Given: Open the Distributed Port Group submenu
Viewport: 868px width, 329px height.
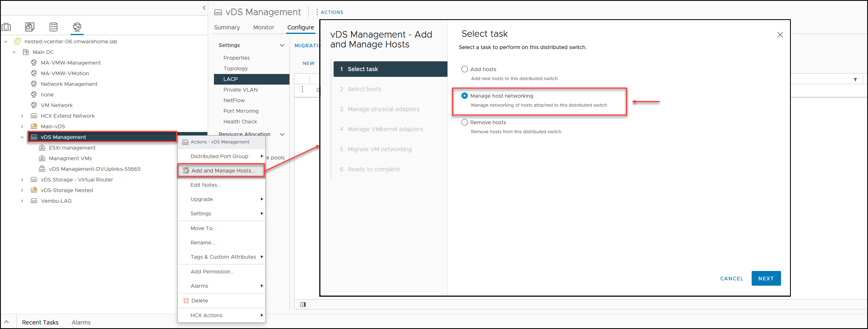Looking at the screenshot, I should (222, 156).
